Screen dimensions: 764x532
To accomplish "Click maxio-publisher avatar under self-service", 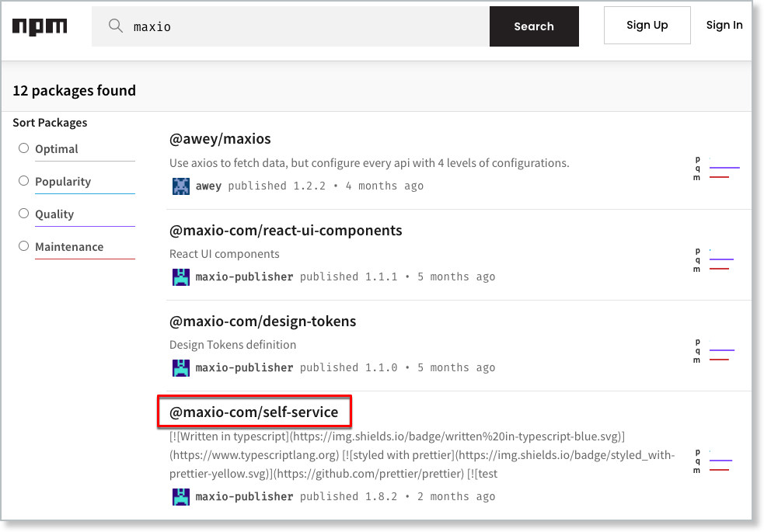I will pyautogui.click(x=180, y=497).
